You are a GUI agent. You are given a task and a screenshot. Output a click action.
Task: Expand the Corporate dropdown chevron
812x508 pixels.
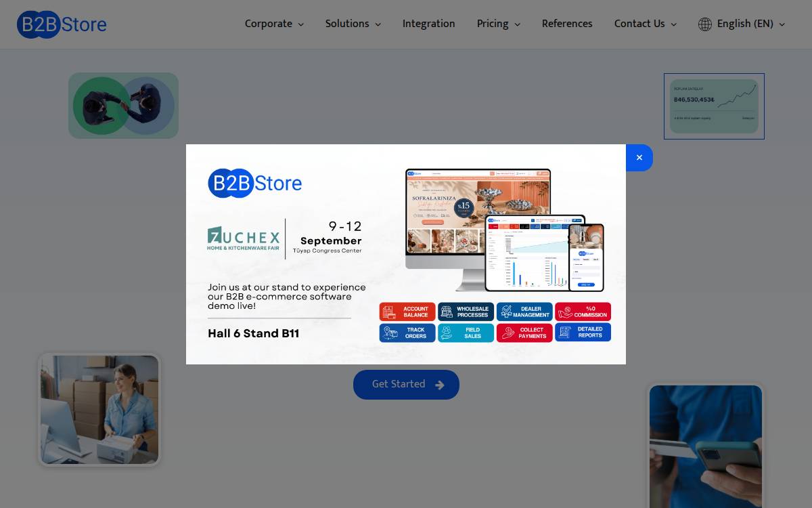pos(300,24)
